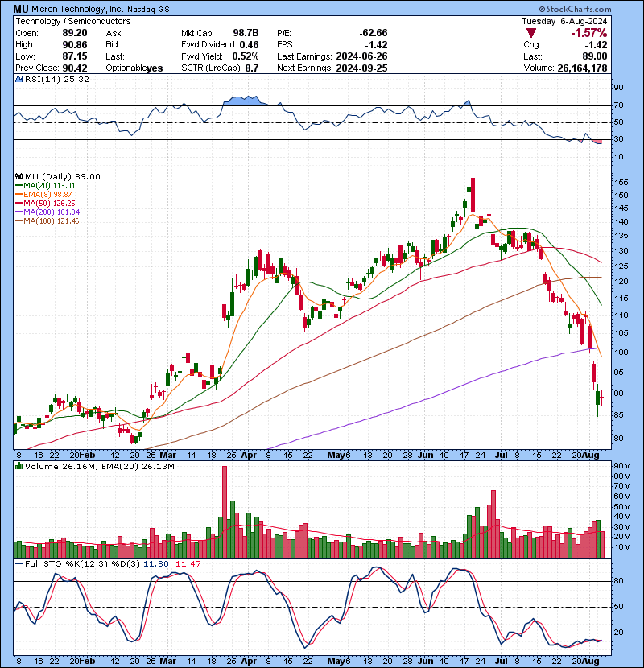The height and width of the screenshot is (668, 644).
Task: Click the 50M label on the volume axis
Action: coord(621,506)
